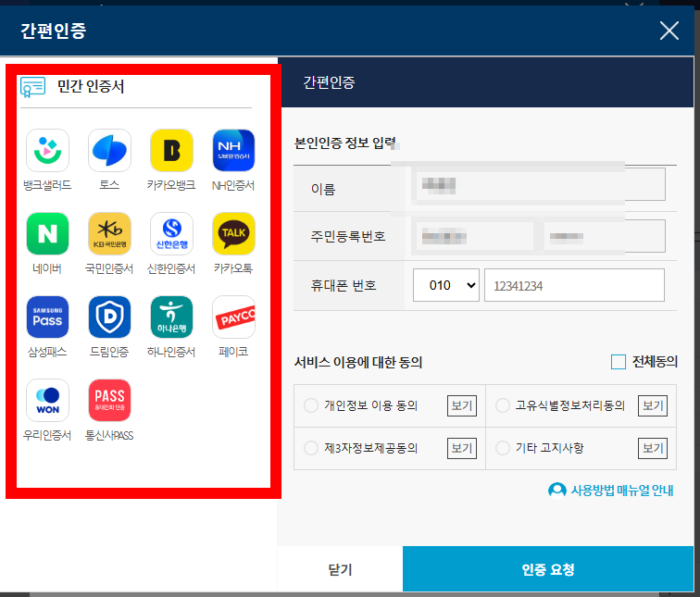Focus the 휴대폰 번호 field showing 12341234
Viewport: 700px width, 597px height.
click(x=575, y=285)
